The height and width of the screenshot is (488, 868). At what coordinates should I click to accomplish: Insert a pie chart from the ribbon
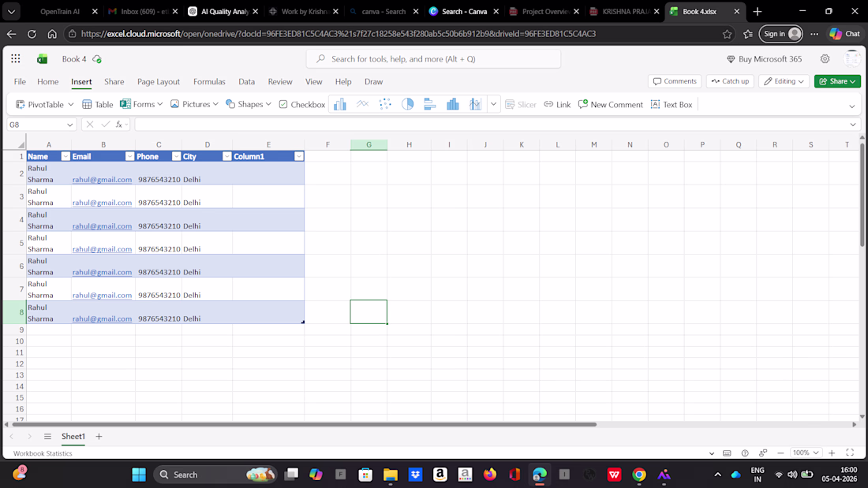(407, 104)
